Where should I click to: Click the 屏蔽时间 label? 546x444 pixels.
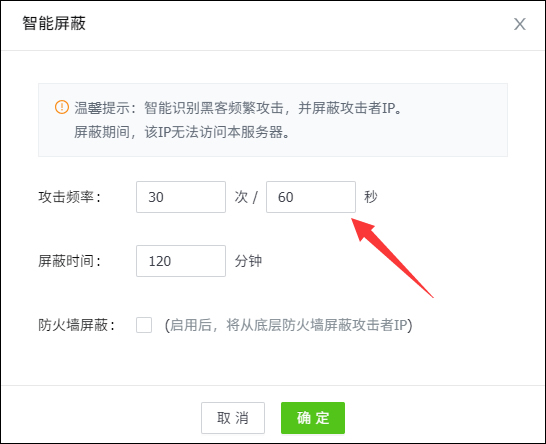[70, 261]
